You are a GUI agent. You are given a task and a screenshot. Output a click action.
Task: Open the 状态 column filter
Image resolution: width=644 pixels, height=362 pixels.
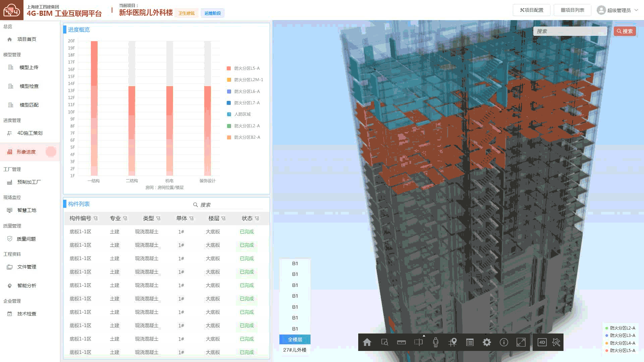[x=257, y=219]
